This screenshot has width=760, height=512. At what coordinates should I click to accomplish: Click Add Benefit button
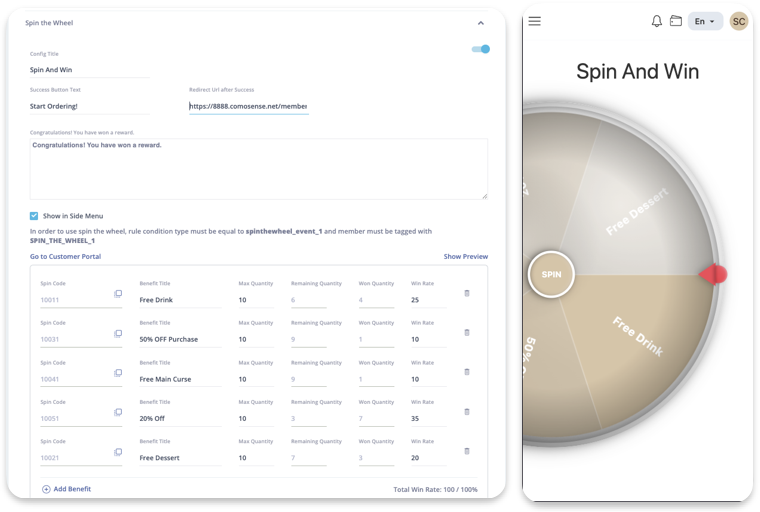67,489
